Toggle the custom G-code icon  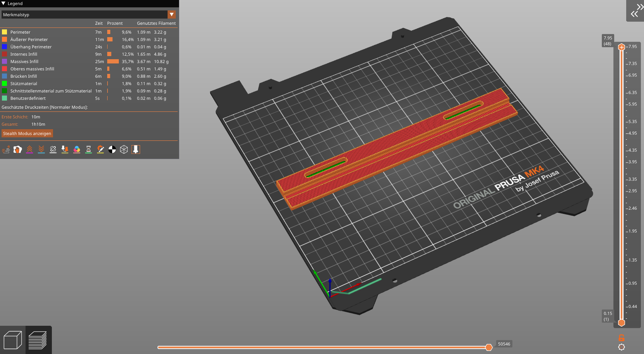pyautogui.click(x=100, y=150)
